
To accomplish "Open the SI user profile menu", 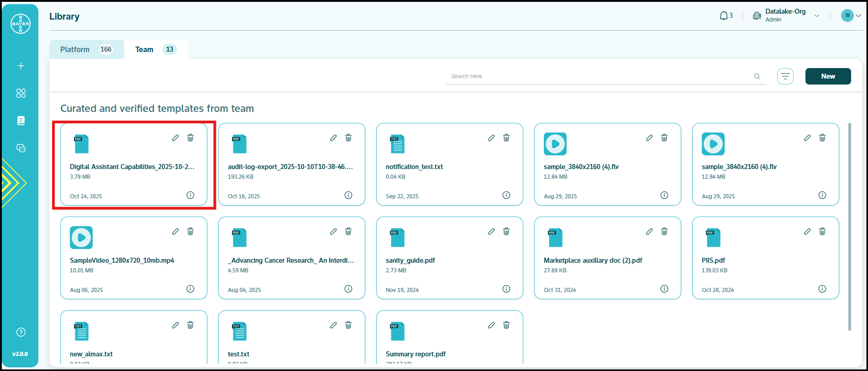I will (x=851, y=16).
